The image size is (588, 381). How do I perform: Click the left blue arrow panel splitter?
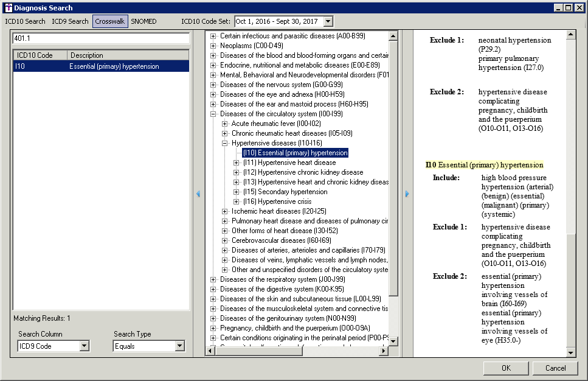click(198, 194)
